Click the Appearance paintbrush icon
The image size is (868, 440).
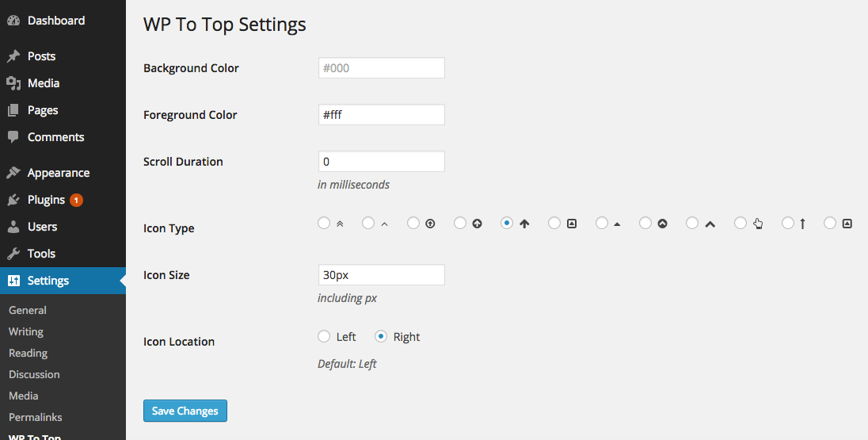(x=13, y=173)
